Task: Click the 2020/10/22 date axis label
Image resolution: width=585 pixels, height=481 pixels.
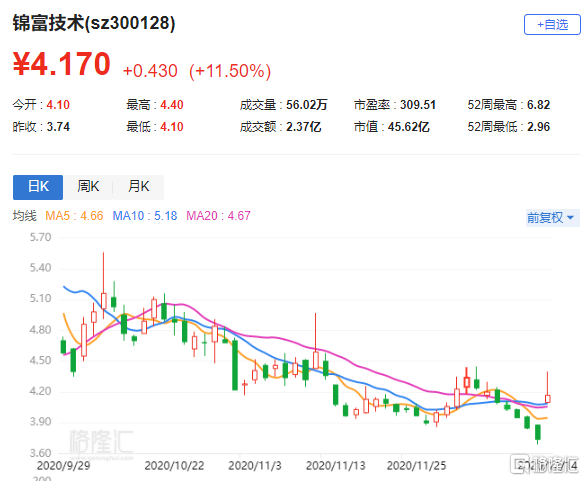Action: [174, 466]
